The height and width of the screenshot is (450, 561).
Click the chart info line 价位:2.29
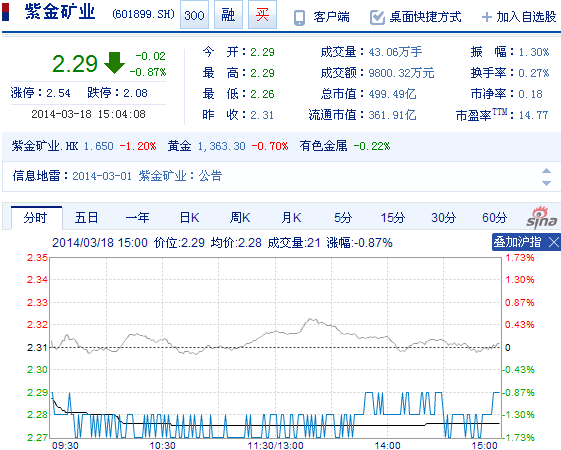pyautogui.click(x=179, y=243)
